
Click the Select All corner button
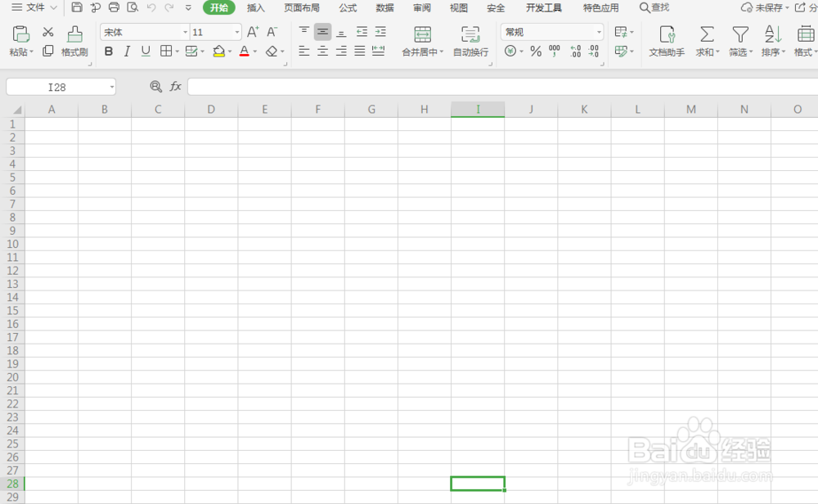click(x=16, y=110)
